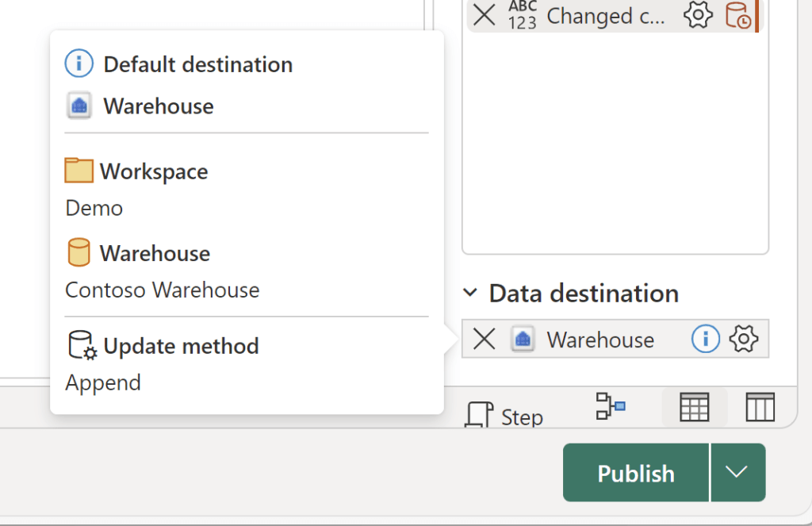This screenshot has width=812, height=526.
Task: Toggle the Step script view
Action: (x=504, y=415)
